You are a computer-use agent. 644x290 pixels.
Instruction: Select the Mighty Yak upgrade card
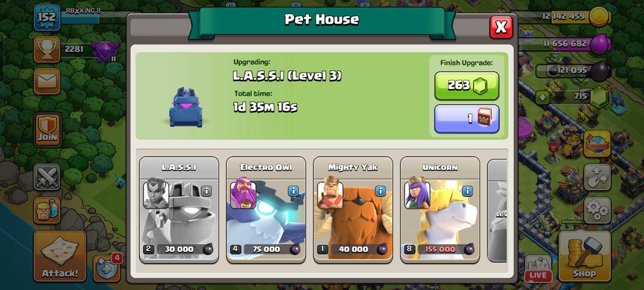coord(353,210)
